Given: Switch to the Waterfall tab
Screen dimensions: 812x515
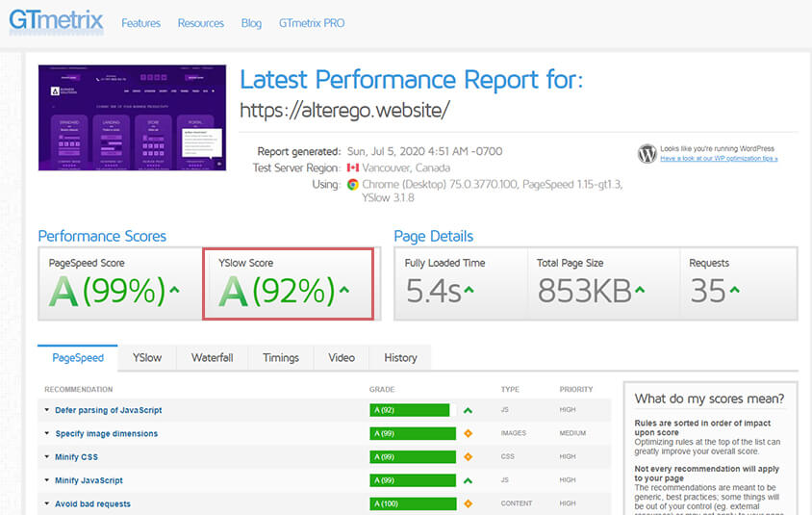Looking at the screenshot, I should pos(213,358).
